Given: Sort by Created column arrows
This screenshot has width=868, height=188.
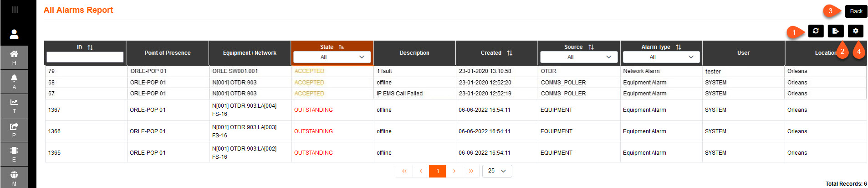Looking at the screenshot, I should (510, 53).
